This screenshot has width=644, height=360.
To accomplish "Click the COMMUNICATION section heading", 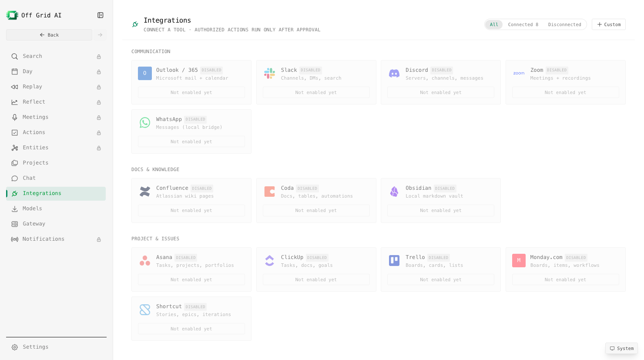I will click(x=151, y=51).
